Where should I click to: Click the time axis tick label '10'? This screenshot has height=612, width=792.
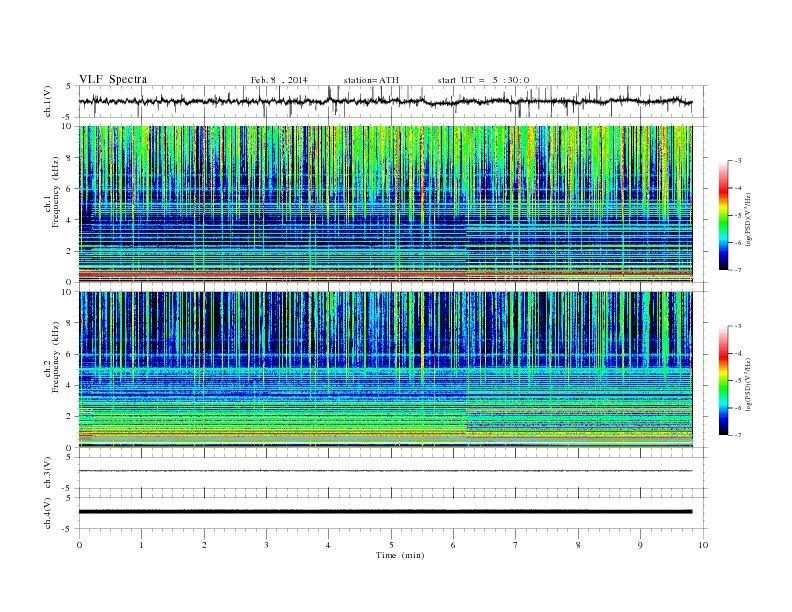click(x=703, y=545)
